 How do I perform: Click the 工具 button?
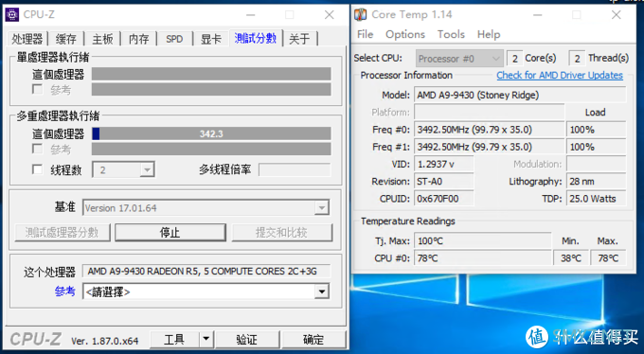point(174,339)
